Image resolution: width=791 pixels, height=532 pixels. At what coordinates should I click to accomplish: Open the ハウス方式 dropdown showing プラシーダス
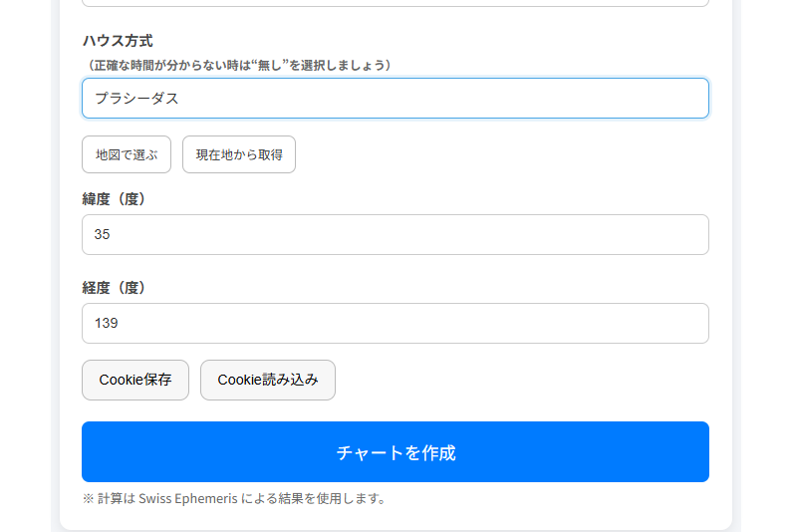click(395, 99)
